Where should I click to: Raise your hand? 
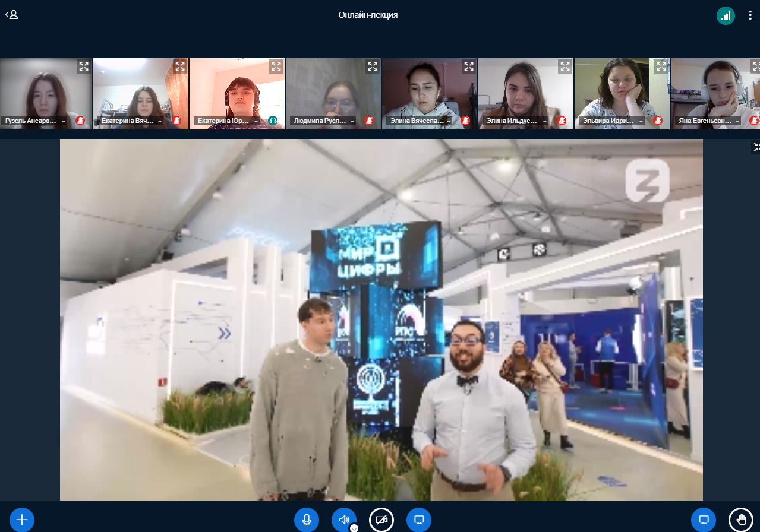click(x=741, y=520)
